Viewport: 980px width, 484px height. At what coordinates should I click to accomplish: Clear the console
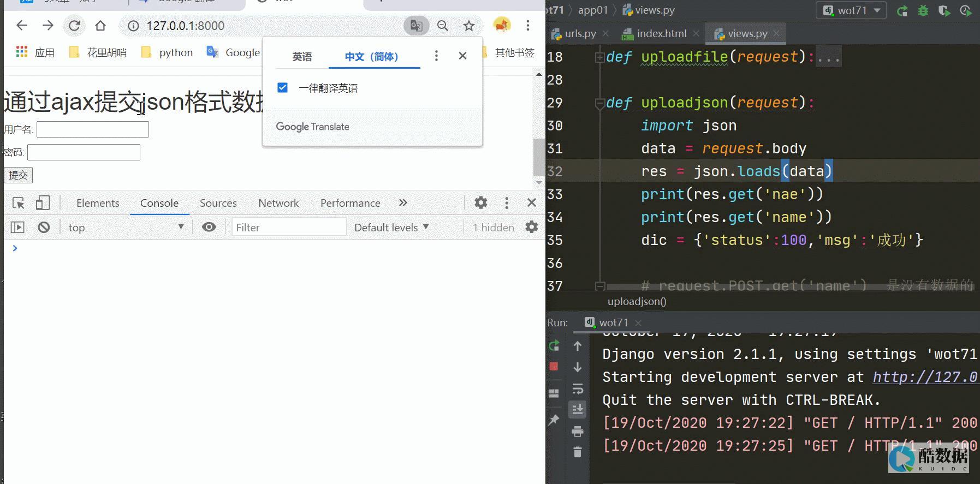coord(44,228)
